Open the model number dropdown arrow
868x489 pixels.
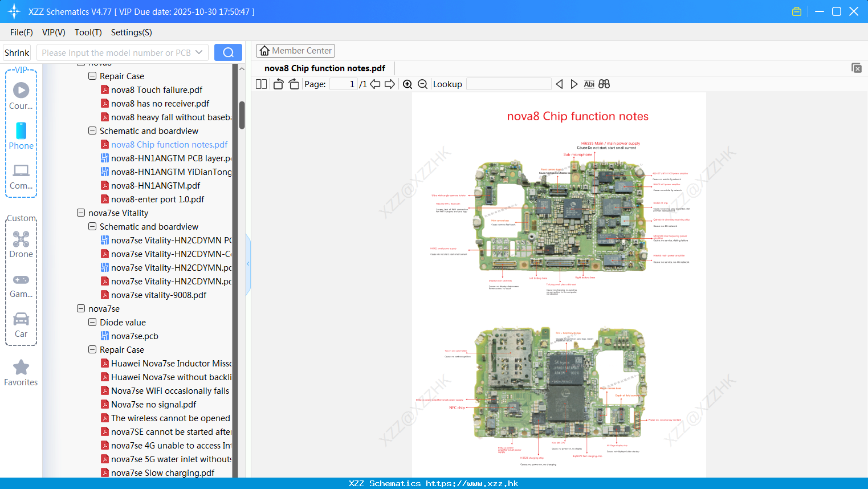(199, 52)
